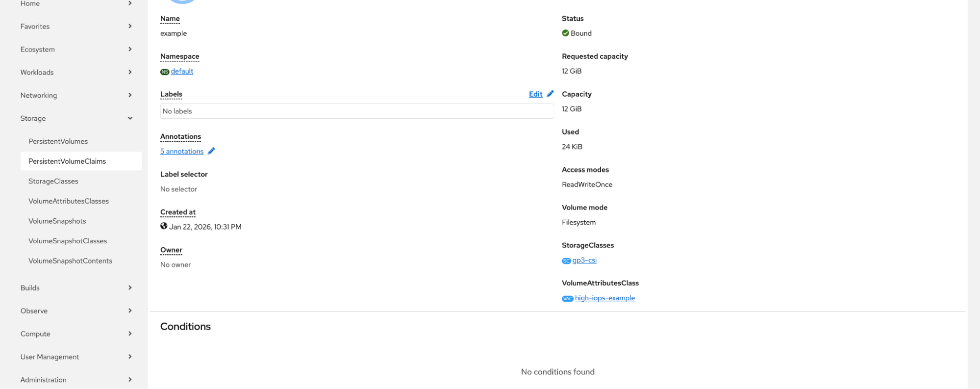Viewport: 980px width, 389px height.
Task: Go to VolumeSnapshots page
Action: point(57,221)
